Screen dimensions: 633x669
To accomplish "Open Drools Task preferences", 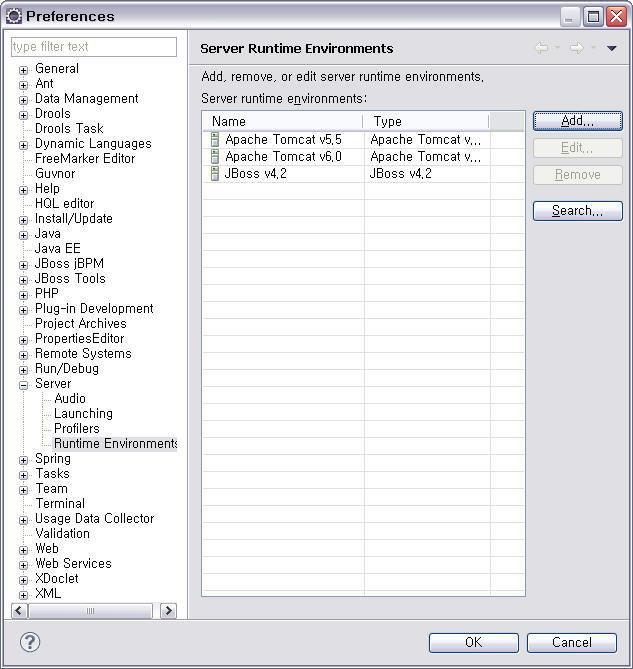I will pos(69,128).
